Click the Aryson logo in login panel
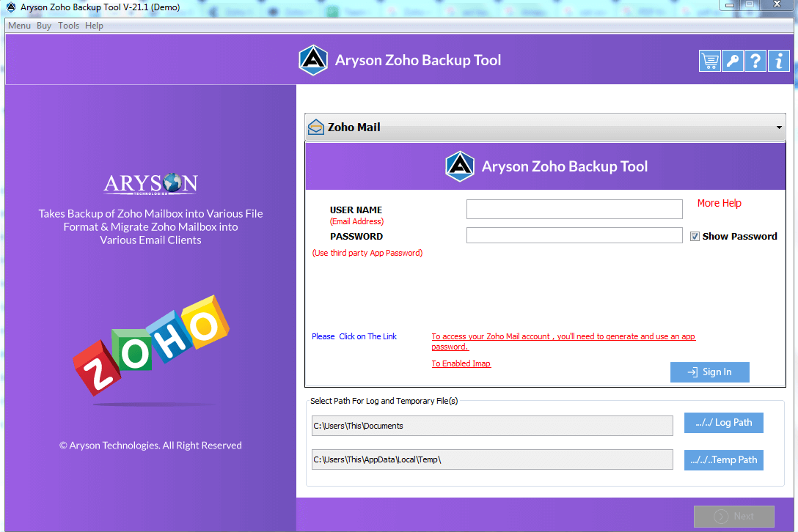The width and height of the screenshot is (798, 532). tap(460, 166)
